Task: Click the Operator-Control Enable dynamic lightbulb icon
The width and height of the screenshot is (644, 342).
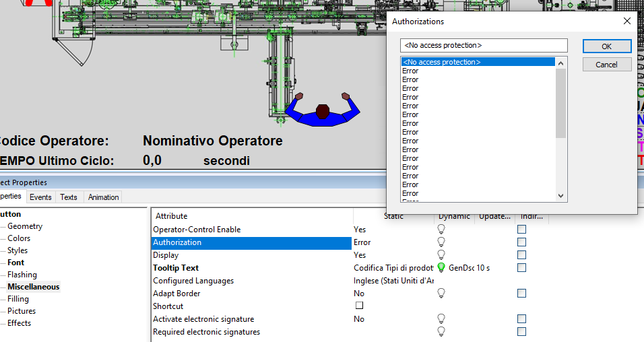Action: (x=441, y=230)
